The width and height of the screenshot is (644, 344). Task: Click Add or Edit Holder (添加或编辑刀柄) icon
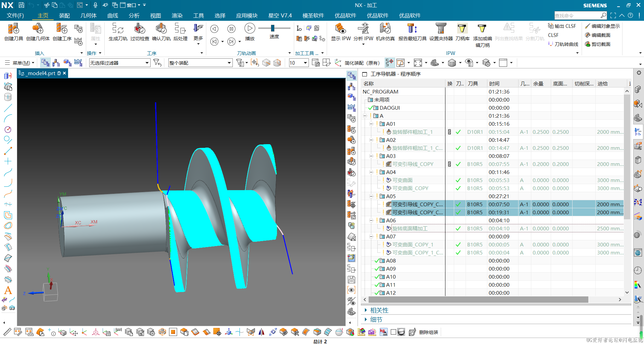pos(482,29)
